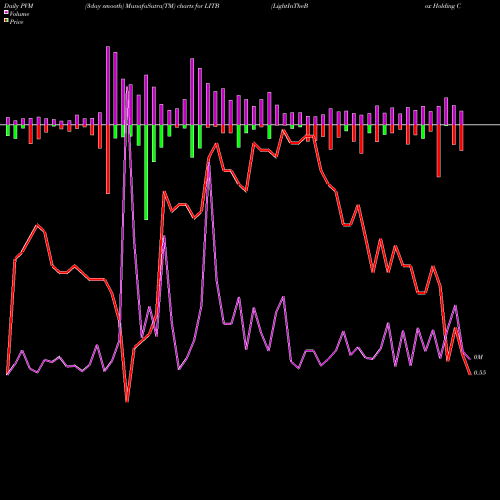Click the 'Daily PVM' title text
500x500 pixels.
19,6
